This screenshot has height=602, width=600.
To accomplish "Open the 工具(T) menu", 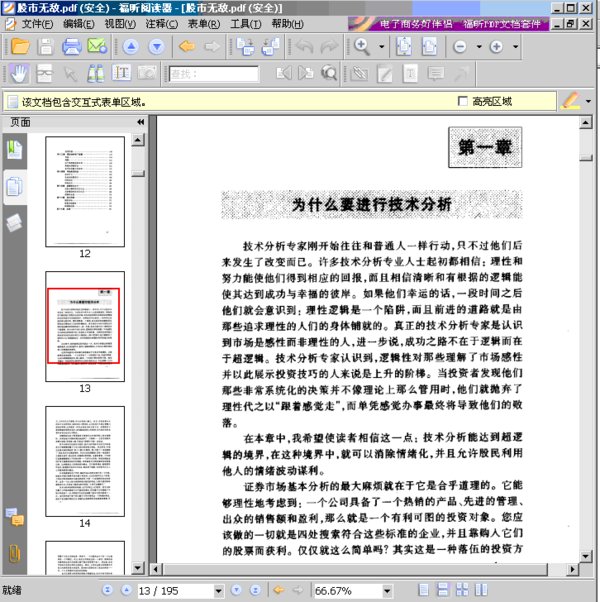I will 246,24.
